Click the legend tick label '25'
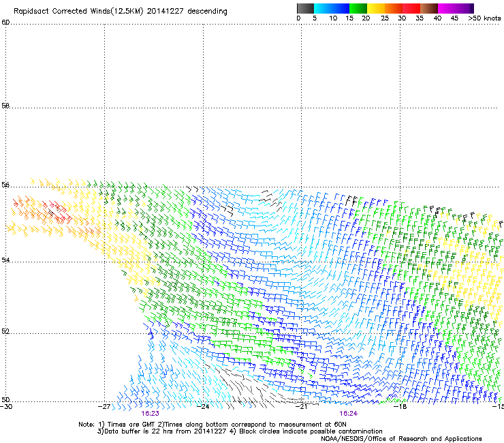Image resolution: width=504 pixels, height=443 pixels. [385, 18]
